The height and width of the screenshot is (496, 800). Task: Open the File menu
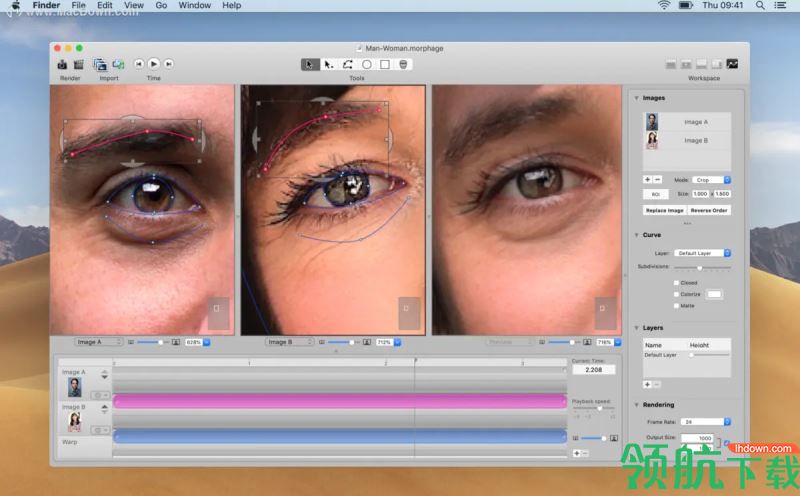click(x=78, y=5)
